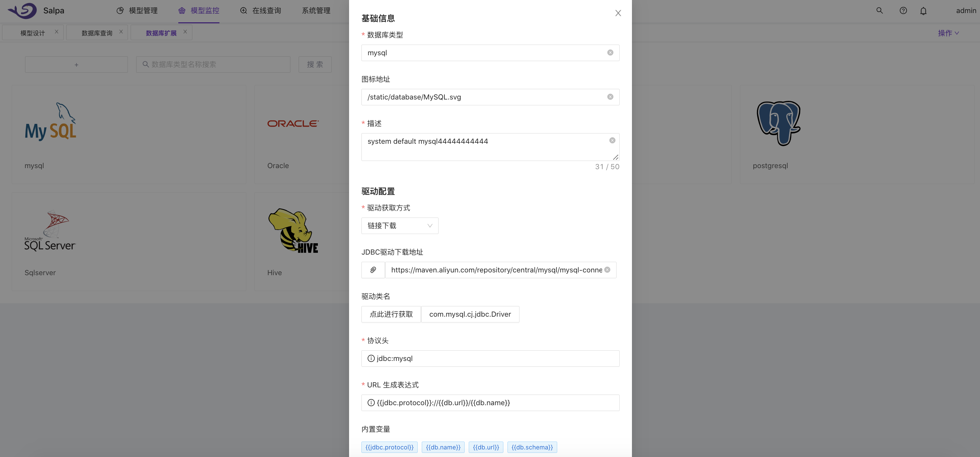The width and height of the screenshot is (980, 457).
Task: Clear the icon address field
Action: click(x=610, y=97)
